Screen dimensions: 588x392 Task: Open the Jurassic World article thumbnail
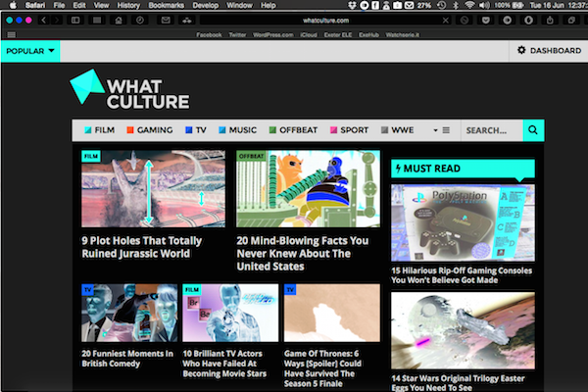[154, 189]
